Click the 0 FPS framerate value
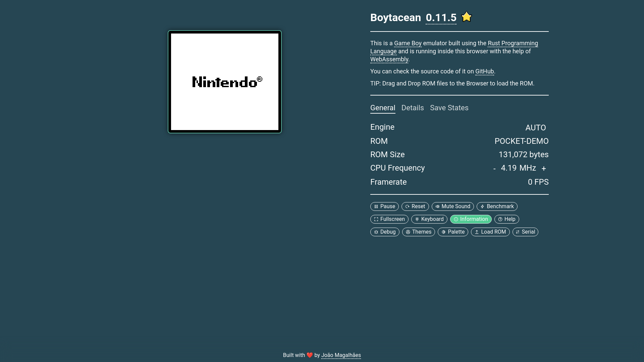The image size is (644, 362). (538, 182)
